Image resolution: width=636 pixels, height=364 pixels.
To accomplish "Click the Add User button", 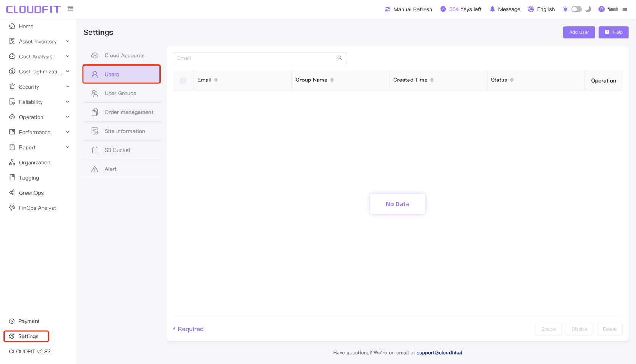I will 579,32.
